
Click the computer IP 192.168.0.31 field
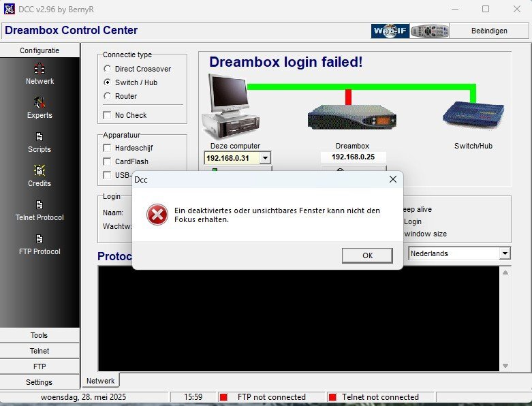232,158
